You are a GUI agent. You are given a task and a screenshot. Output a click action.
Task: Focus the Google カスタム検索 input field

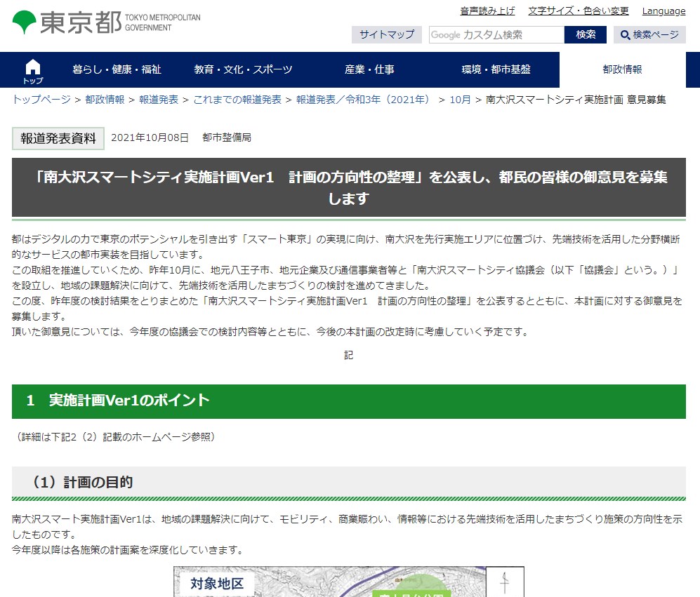click(496, 34)
